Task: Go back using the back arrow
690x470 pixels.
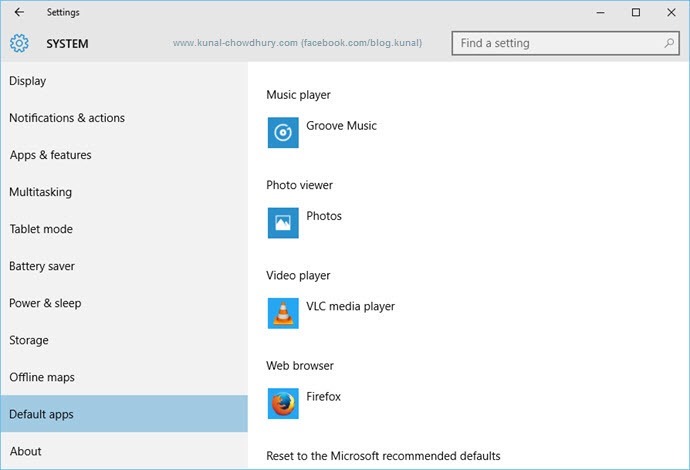Action: point(19,12)
